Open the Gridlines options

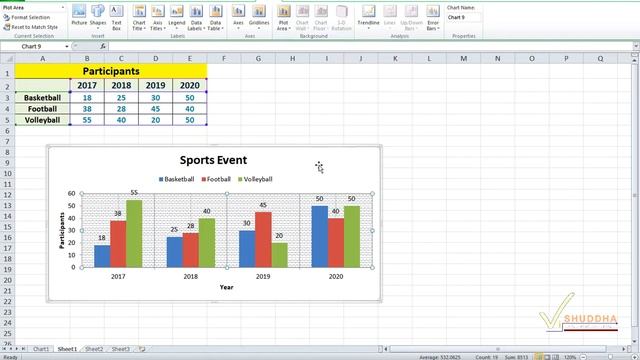coord(259,16)
